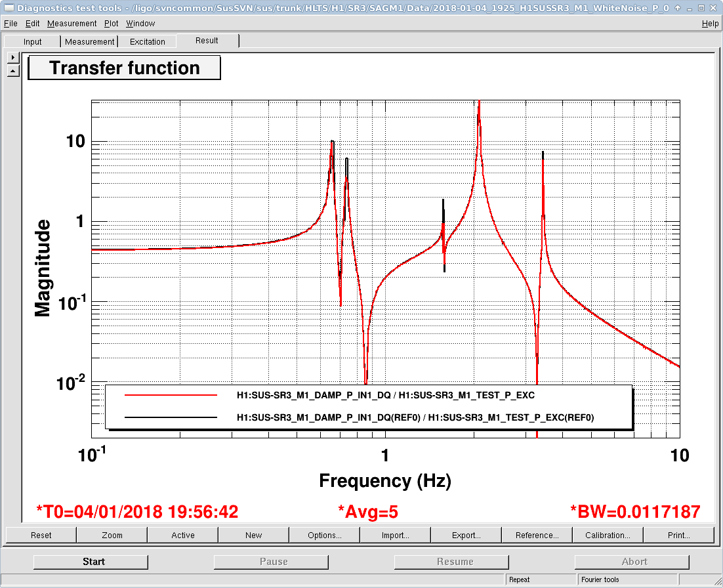Click the Frequency (Hz) axis label
The width and height of the screenshot is (723, 588).
pos(385,480)
